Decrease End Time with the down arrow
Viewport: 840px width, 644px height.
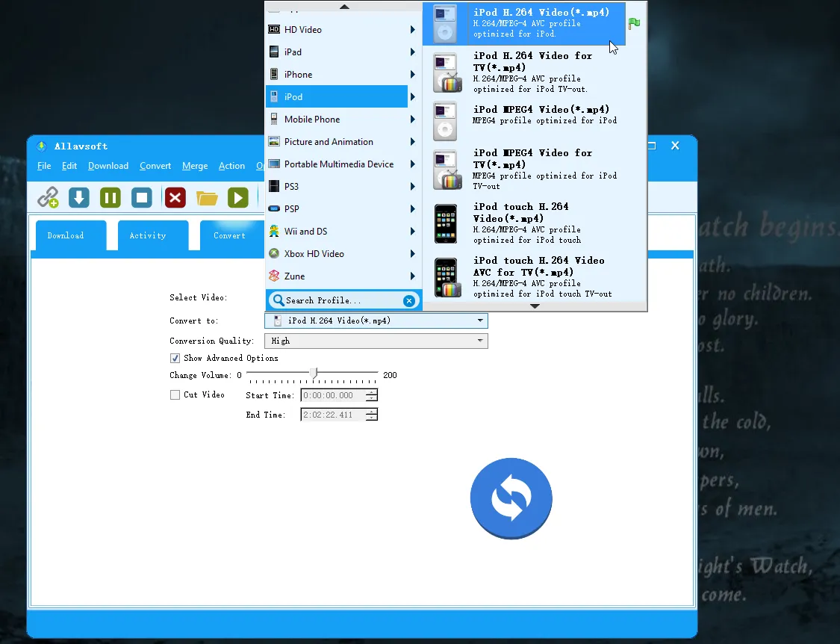[371, 418]
